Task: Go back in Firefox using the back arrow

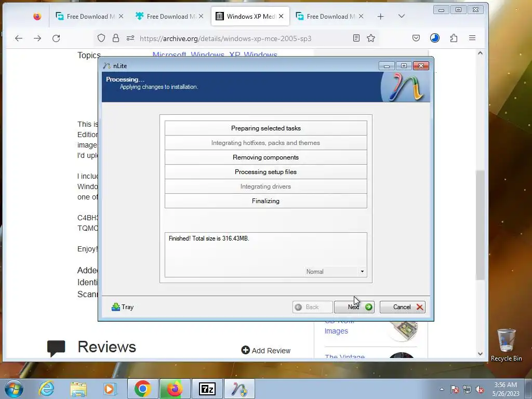Action: coord(19,38)
